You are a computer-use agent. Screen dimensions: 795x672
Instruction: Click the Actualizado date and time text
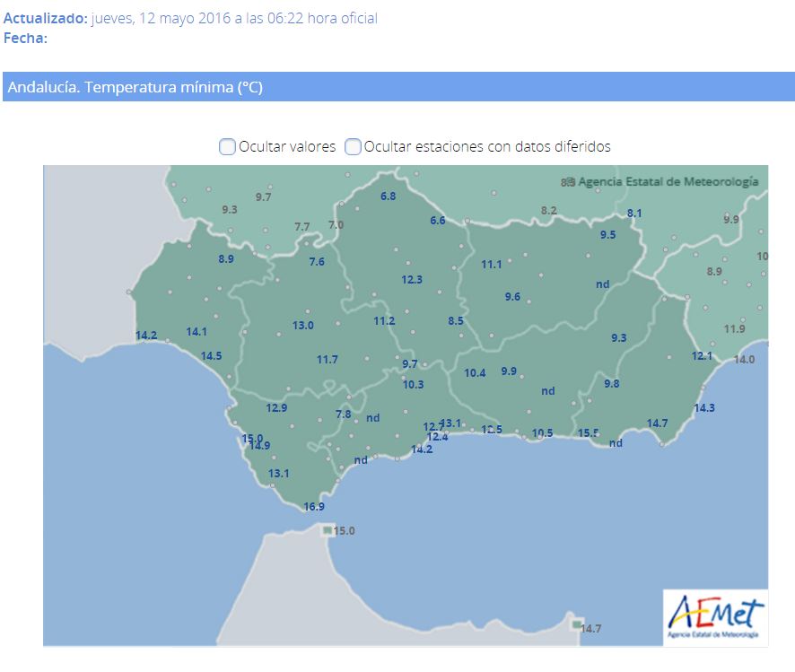click(x=234, y=19)
